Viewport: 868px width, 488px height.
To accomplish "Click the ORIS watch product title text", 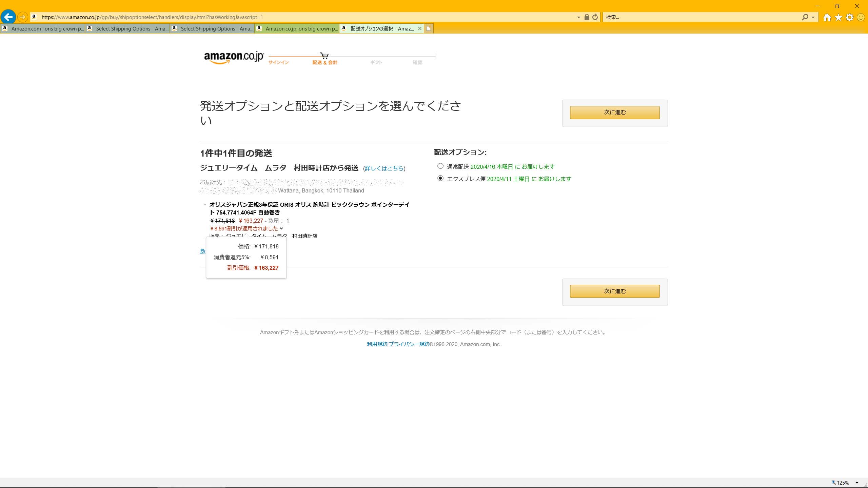I will click(309, 208).
